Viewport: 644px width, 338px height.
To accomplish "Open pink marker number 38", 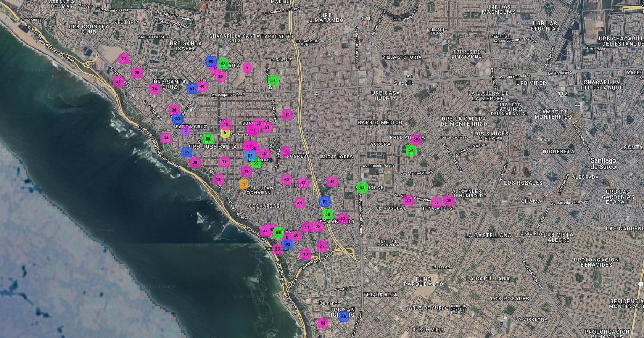I will [x=437, y=202].
